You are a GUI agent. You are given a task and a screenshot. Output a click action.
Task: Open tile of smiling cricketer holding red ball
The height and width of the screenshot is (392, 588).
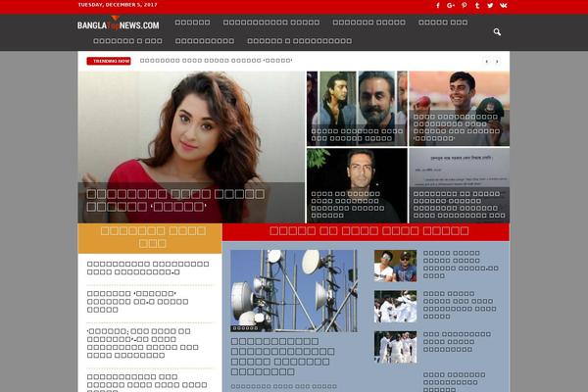pyautogui.click(x=460, y=109)
